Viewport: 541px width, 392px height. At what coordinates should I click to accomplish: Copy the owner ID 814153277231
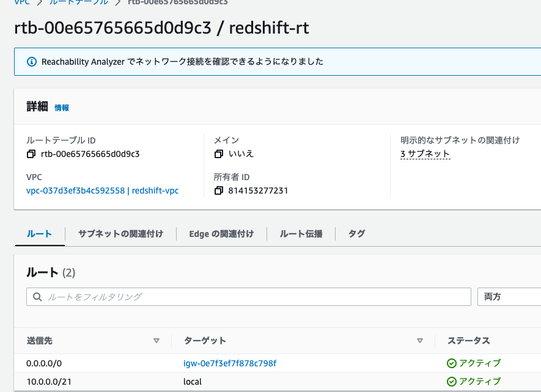coord(218,191)
